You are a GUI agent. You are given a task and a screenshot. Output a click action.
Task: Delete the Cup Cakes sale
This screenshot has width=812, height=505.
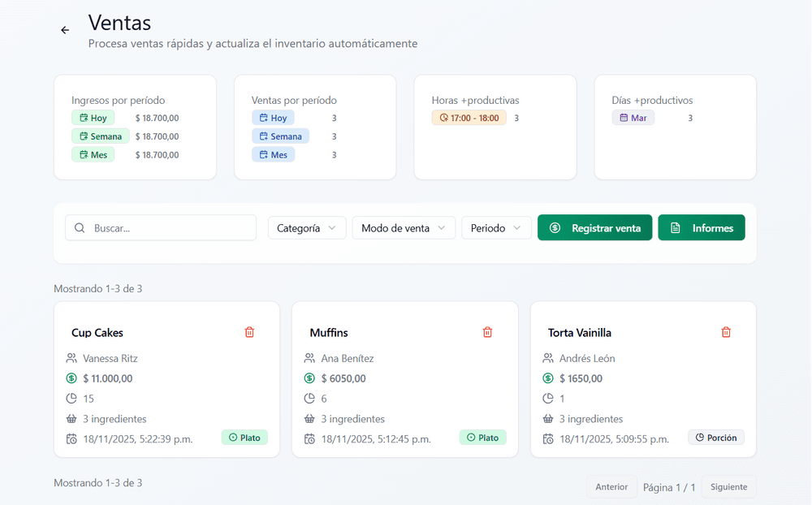(x=249, y=332)
